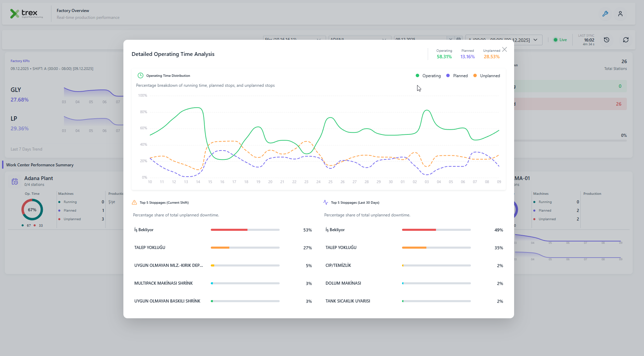
Task: Click the clock icon beside Operating Time Distribution
Action: (140, 75)
